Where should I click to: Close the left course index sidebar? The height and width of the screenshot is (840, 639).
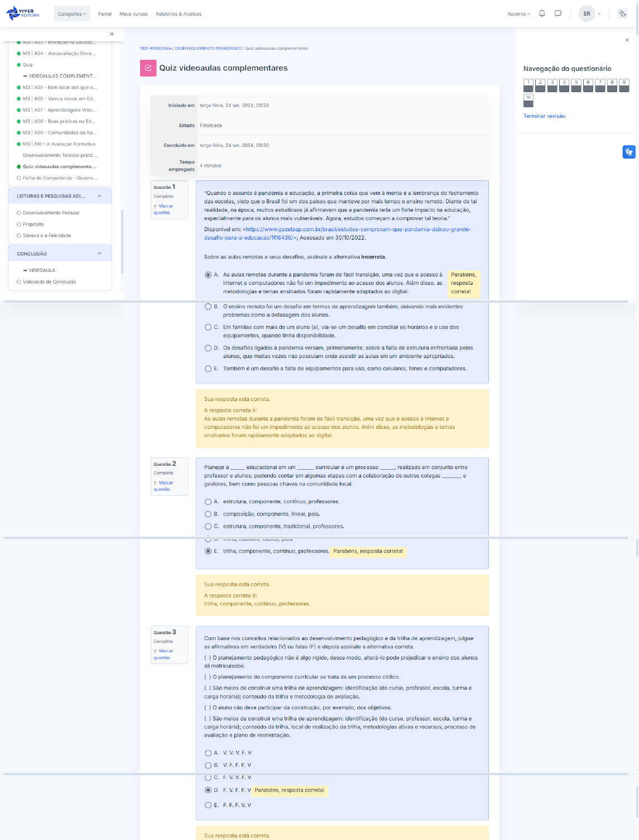click(x=112, y=34)
